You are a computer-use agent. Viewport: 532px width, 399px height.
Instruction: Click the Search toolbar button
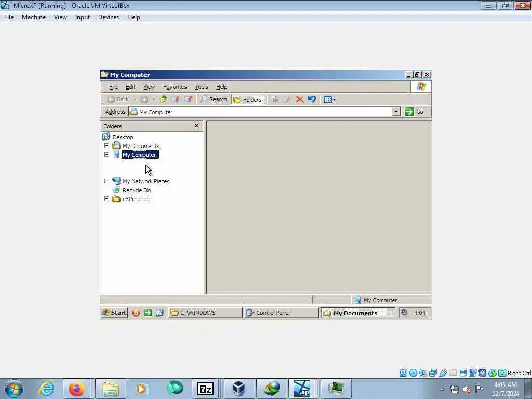[213, 99]
